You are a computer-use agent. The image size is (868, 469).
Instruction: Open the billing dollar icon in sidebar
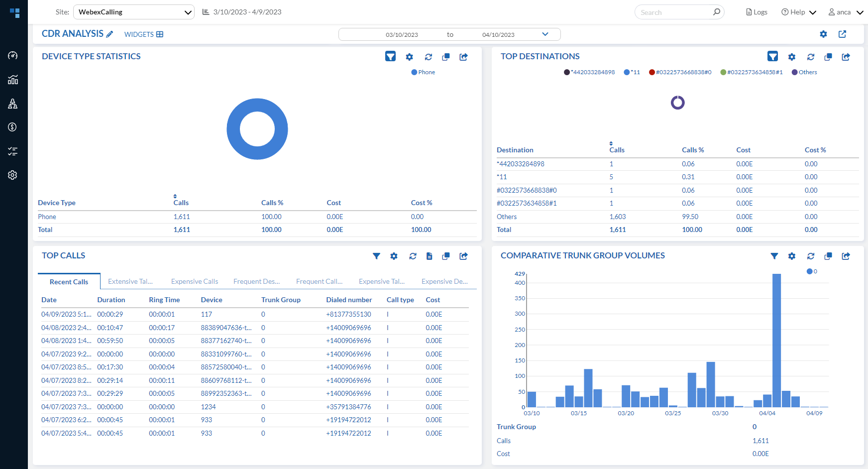pyautogui.click(x=13, y=127)
